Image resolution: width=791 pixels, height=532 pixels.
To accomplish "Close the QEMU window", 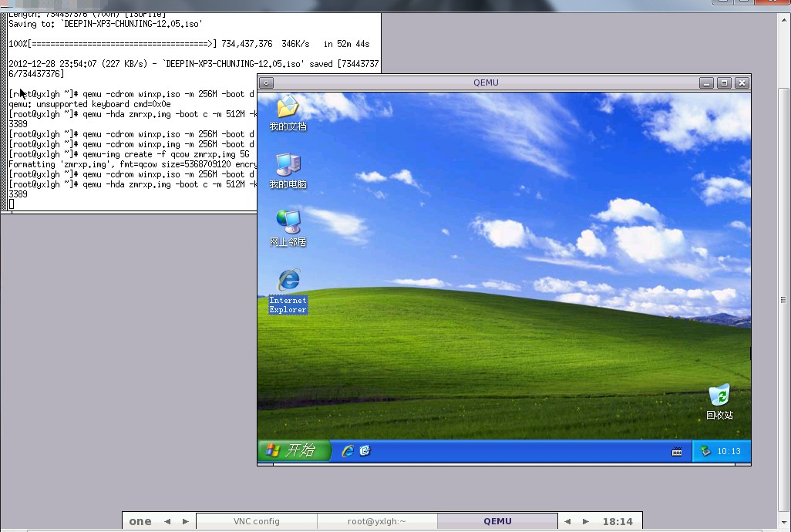I will click(742, 82).
